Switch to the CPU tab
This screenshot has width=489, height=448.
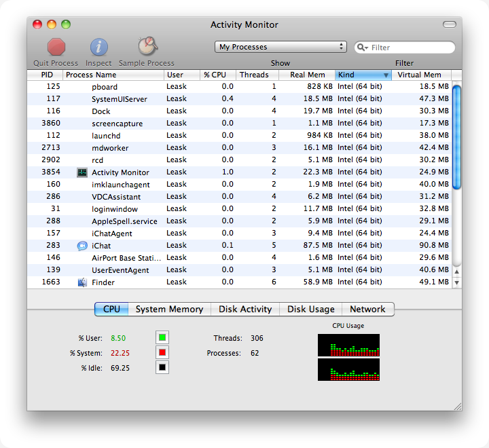pyautogui.click(x=111, y=309)
